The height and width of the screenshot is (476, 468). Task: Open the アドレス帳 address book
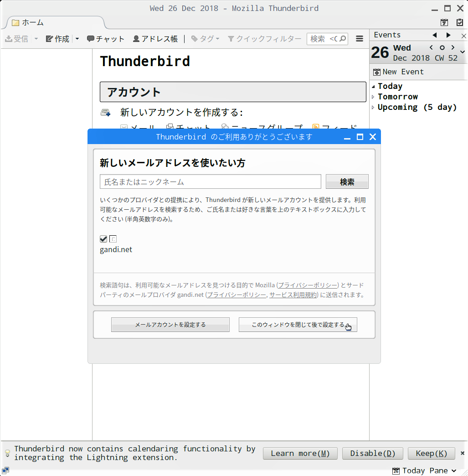(155, 39)
